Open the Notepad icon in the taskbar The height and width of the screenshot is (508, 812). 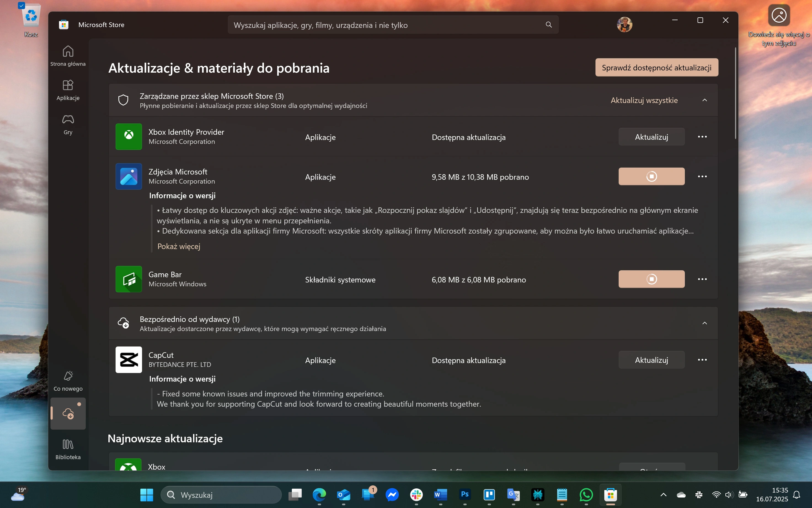[562, 494]
